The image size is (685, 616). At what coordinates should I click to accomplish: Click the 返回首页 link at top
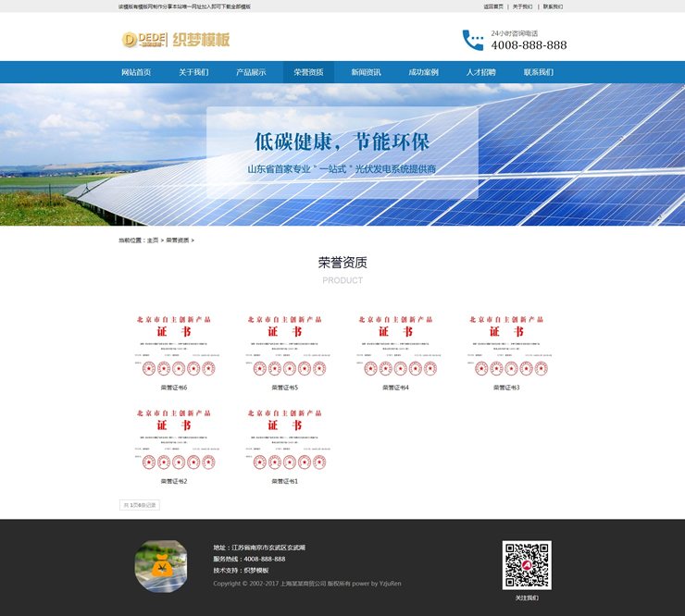(493, 6)
